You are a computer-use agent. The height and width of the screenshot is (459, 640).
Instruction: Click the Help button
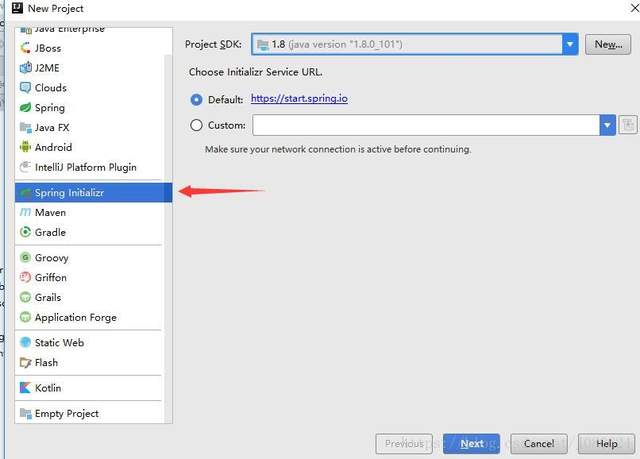pos(606,443)
